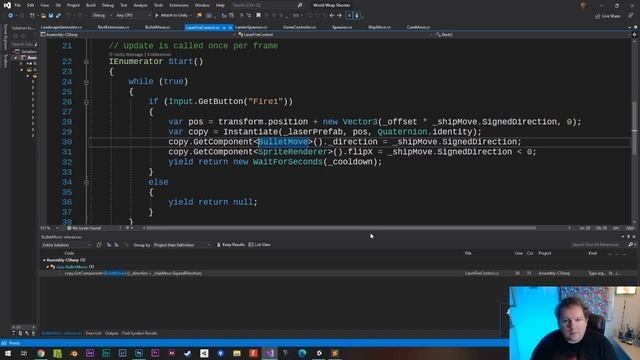The width and height of the screenshot is (640, 360).
Task: Click Keep Results in references panel
Action: [231, 244]
